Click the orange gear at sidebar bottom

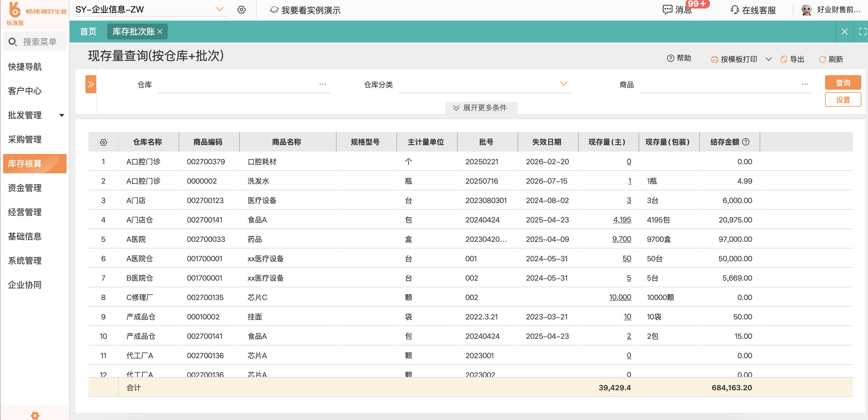pos(35,415)
